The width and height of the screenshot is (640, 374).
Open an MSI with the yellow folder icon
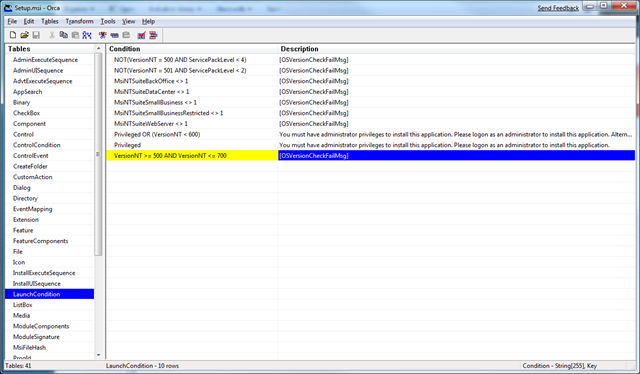tap(24, 35)
